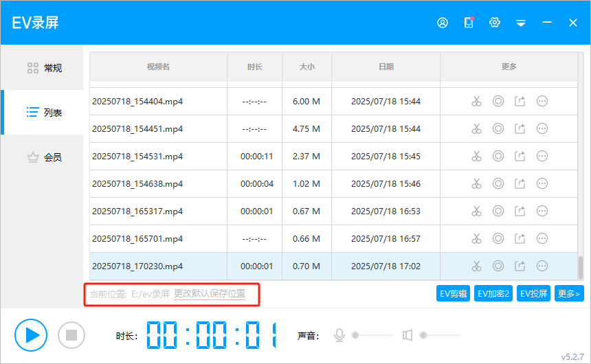Start recording with the play button
This screenshot has height=364, width=591.
[x=31, y=335]
